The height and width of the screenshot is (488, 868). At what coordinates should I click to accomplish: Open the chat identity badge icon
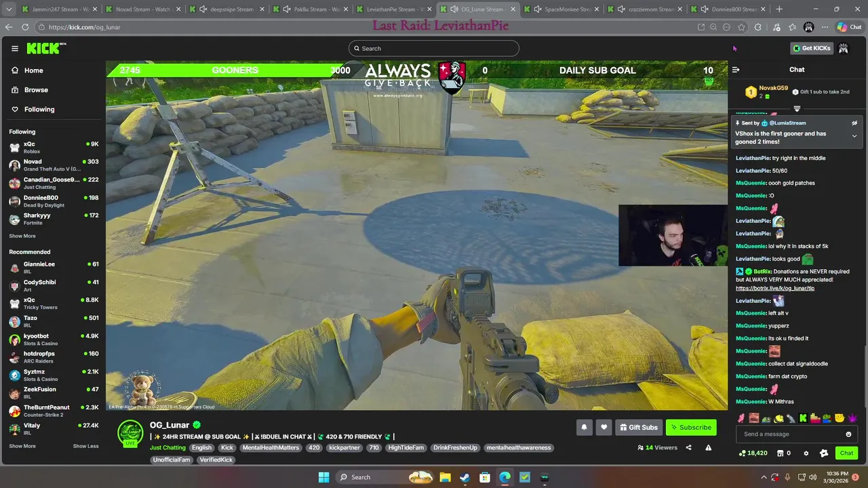(824, 453)
